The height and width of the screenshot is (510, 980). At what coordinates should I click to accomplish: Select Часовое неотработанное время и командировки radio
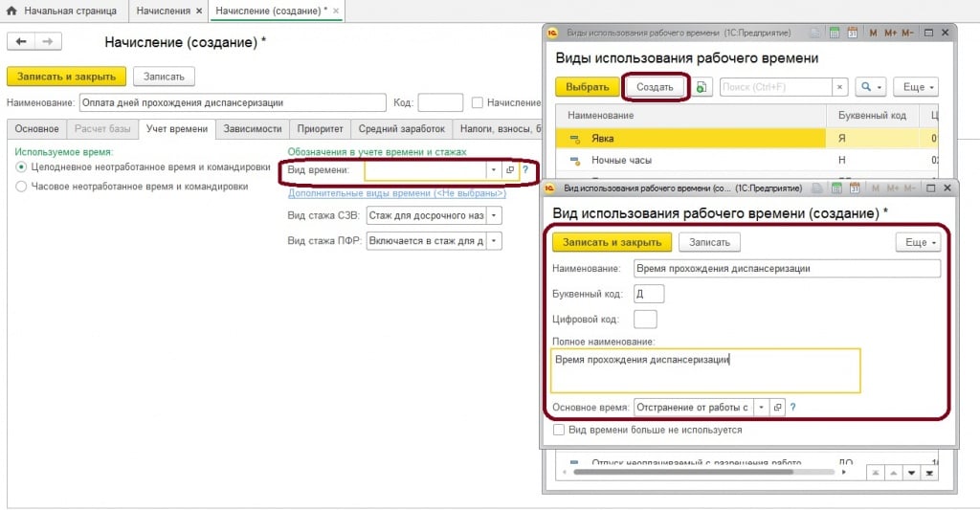pyautogui.click(x=22, y=187)
